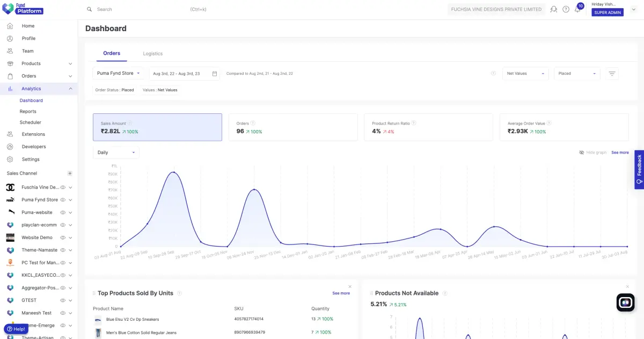Click the Help! button
This screenshot has height=339, width=644.
16,329
